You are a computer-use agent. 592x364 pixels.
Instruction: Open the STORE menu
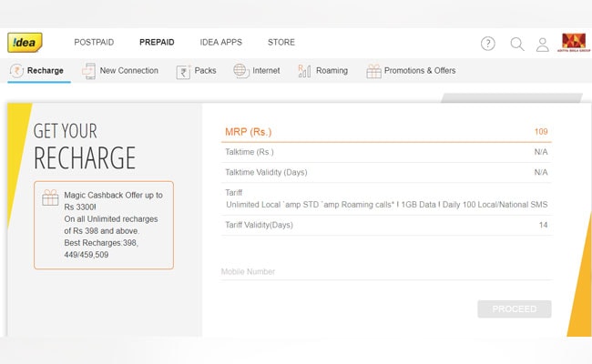click(281, 42)
